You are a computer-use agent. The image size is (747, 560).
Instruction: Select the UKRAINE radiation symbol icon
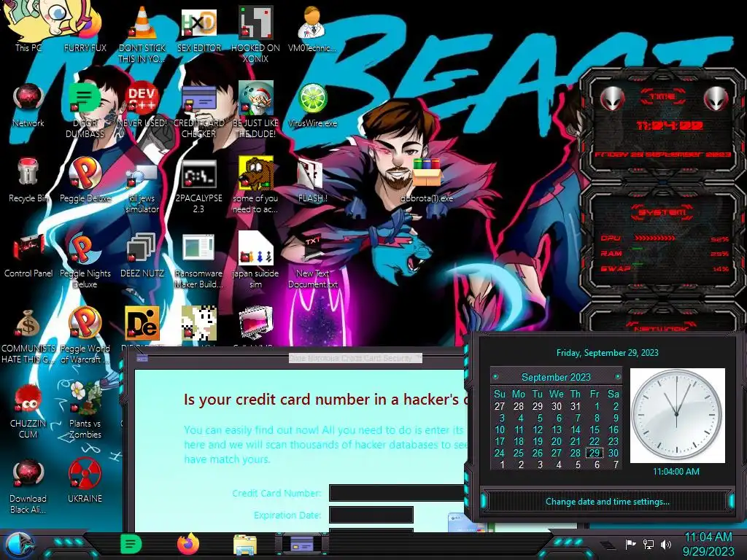pos(85,481)
